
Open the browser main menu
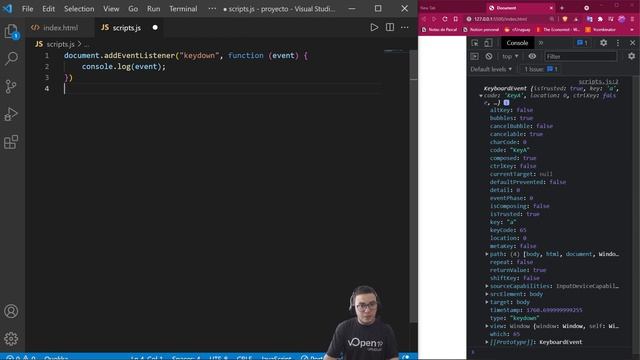click(x=632, y=19)
